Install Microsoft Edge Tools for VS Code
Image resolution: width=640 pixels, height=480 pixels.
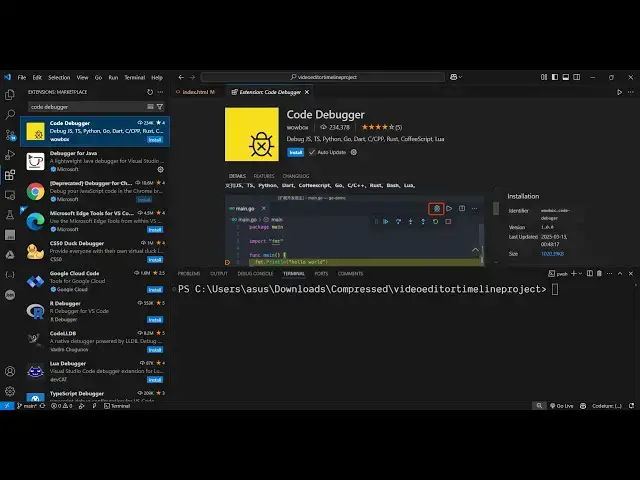[155, 229]
